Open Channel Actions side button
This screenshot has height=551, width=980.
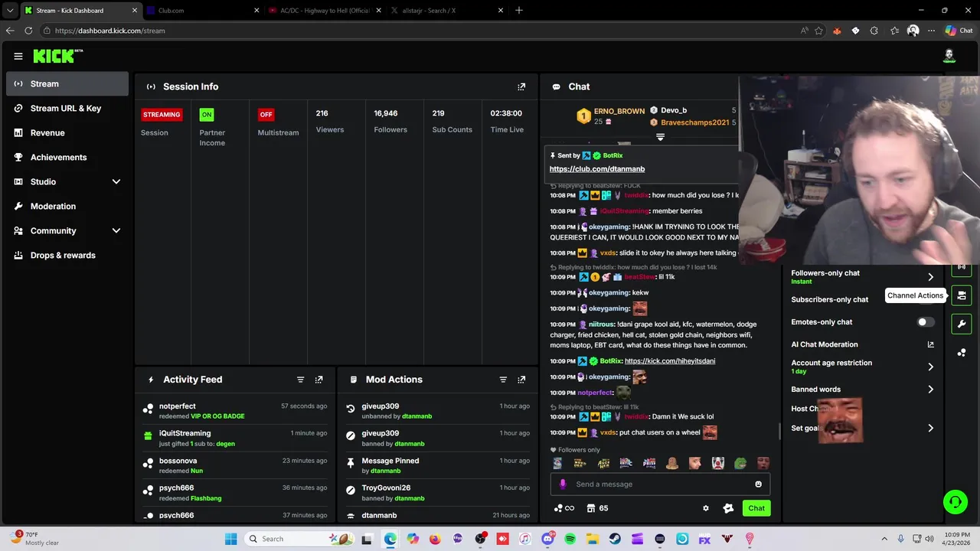pos(962,295)
